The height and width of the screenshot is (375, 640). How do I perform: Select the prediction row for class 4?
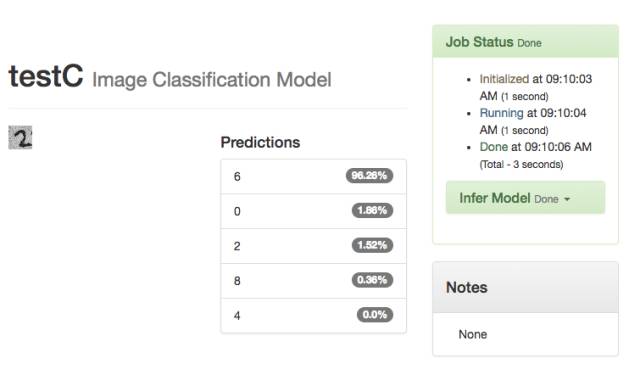[x=313, y=315]
